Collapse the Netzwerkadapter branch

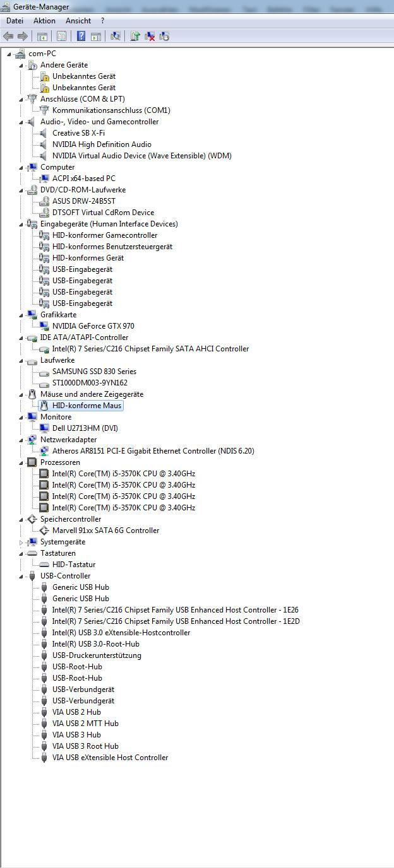[x=21, y=440]
